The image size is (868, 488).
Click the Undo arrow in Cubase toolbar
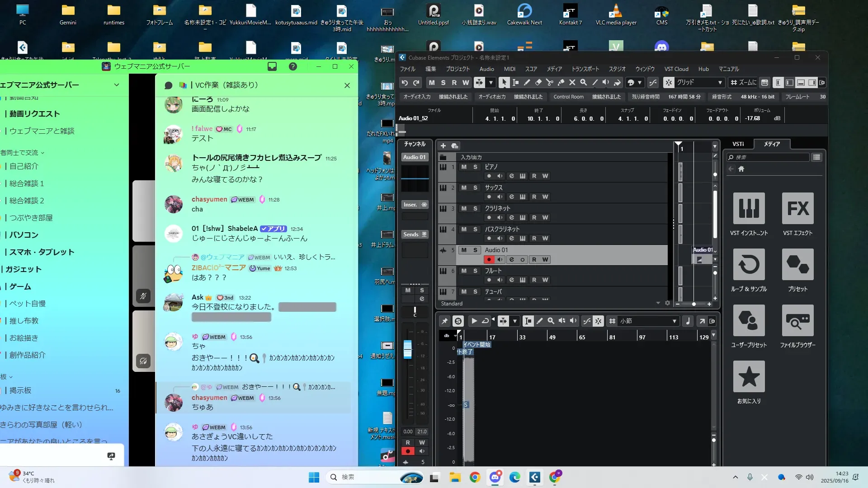point(405,83)
